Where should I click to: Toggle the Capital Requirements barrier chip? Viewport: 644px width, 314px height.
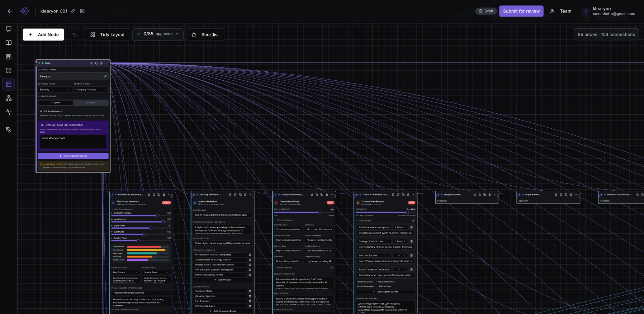[366, 286]
